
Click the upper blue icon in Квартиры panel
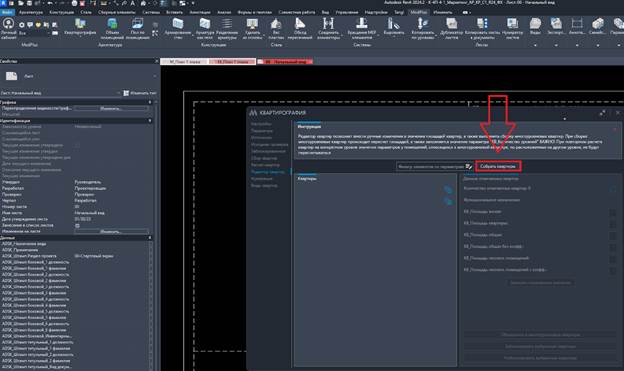pyautogui.click(x=448, y=190)
